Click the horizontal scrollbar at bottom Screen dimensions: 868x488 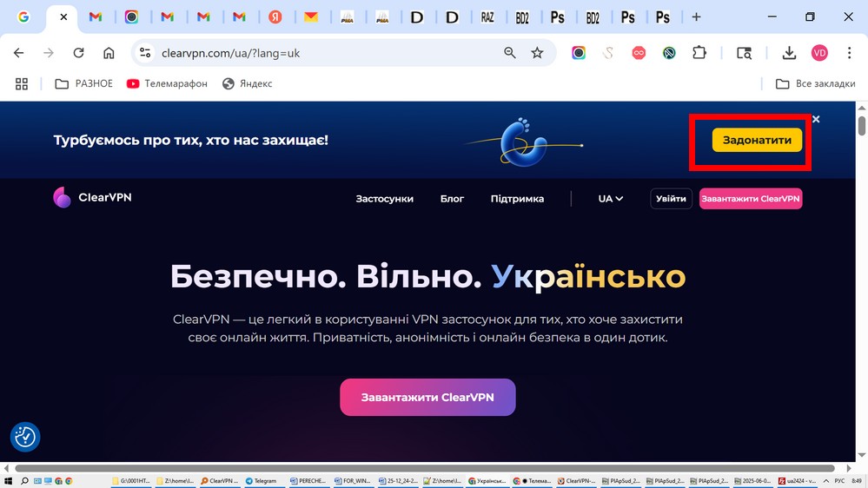[x=425, y=468]
